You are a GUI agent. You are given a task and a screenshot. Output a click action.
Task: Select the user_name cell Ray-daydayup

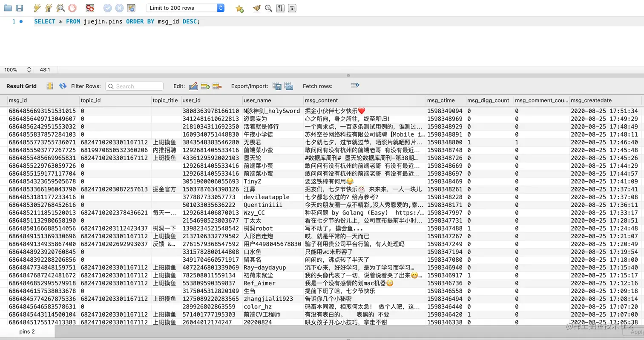[273, 268]
